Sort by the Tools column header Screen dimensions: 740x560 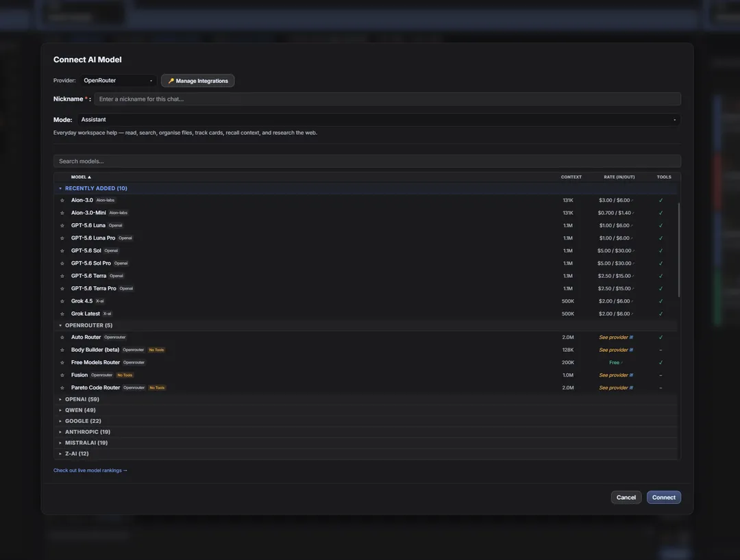click(663, 177)
